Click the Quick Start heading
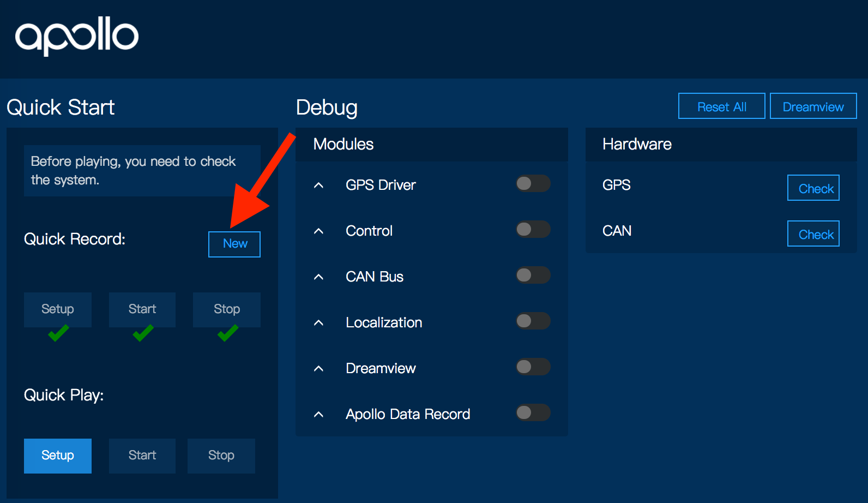 click(61, 107)
